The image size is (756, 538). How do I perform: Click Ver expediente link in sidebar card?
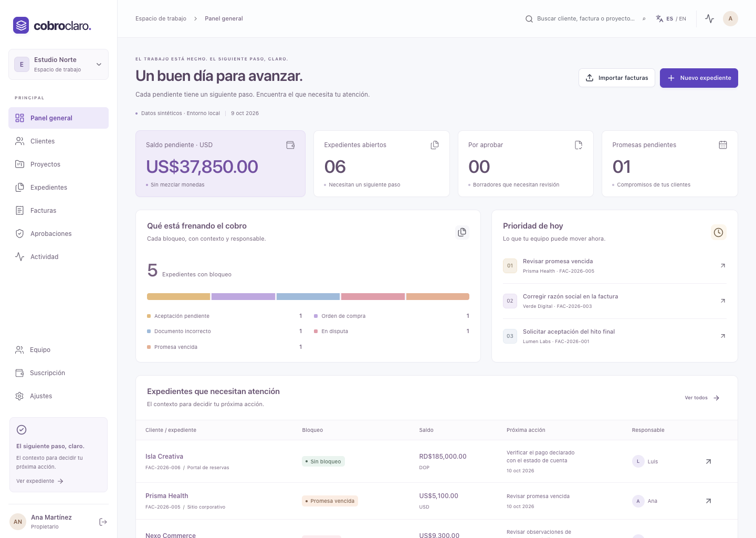coord(40,481)
